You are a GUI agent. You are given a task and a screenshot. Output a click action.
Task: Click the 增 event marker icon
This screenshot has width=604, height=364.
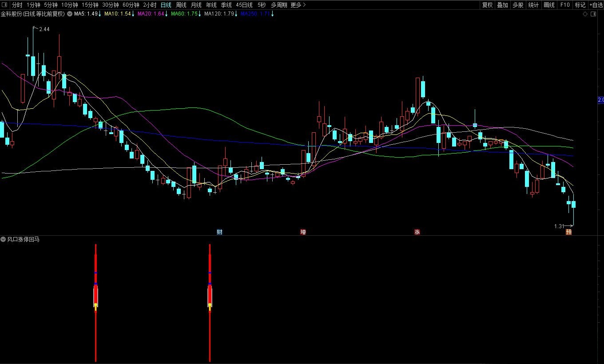pyautogui.click(x=303, y=232)
